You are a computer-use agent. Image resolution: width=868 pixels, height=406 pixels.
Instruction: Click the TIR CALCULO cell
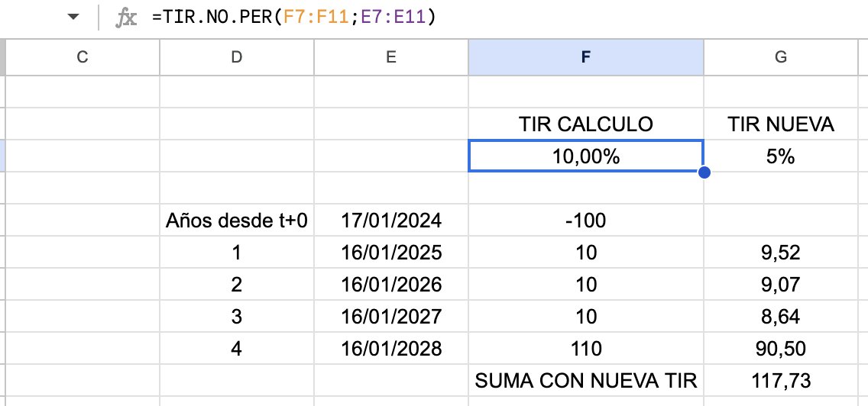coord(586,124)
